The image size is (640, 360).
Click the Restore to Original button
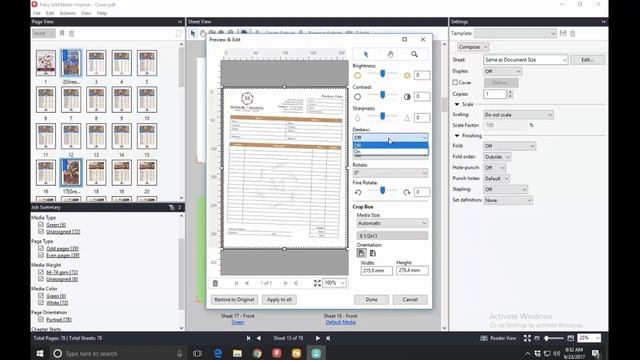tap(234, 300)
